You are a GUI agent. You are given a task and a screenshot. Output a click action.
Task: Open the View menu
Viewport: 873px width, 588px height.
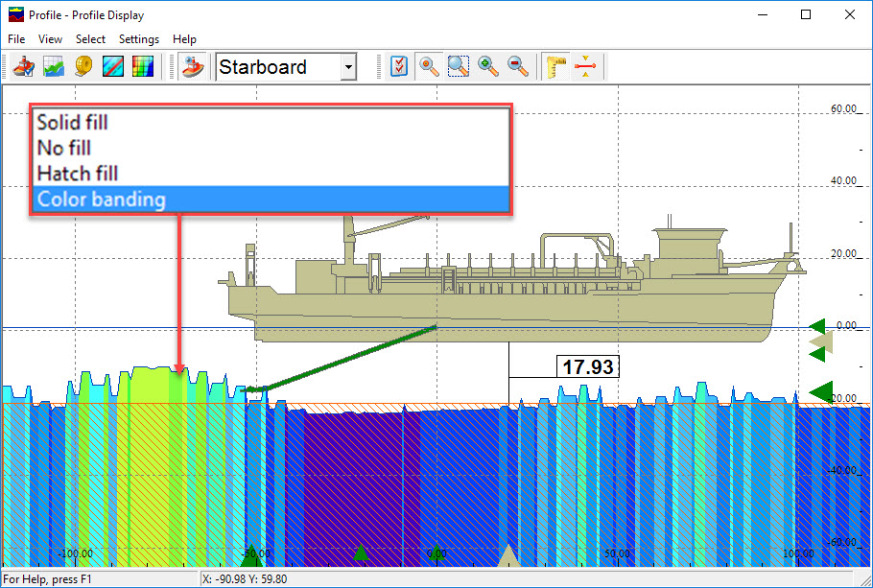click(x=50, y=39)
